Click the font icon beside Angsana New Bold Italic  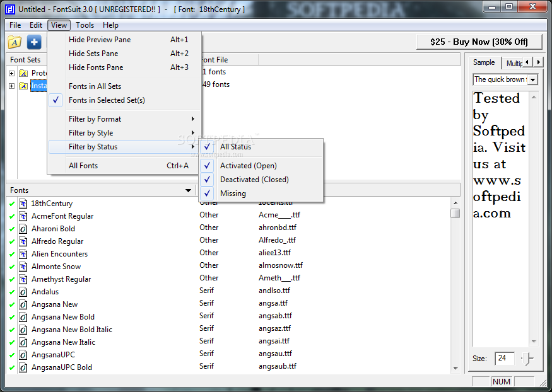(23, 330)
